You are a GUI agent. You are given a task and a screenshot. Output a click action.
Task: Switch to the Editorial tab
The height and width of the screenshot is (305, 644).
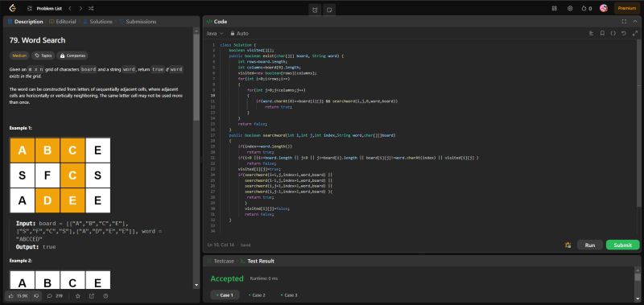coord(63,22)
